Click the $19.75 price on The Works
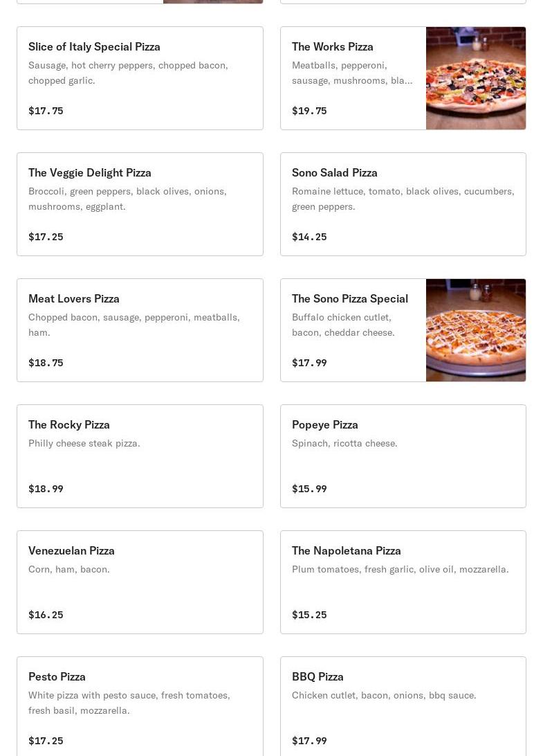This screenshot has width=543, height=756. pyautogui.click(x=309, y=111)
